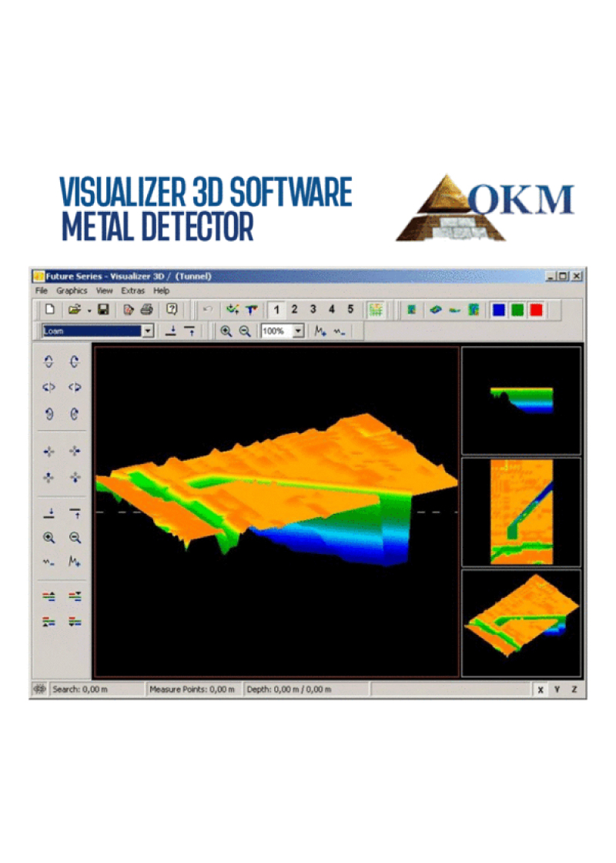Open the Help menu
Viewport: 616px width, 863px height.
coord(161,290)
